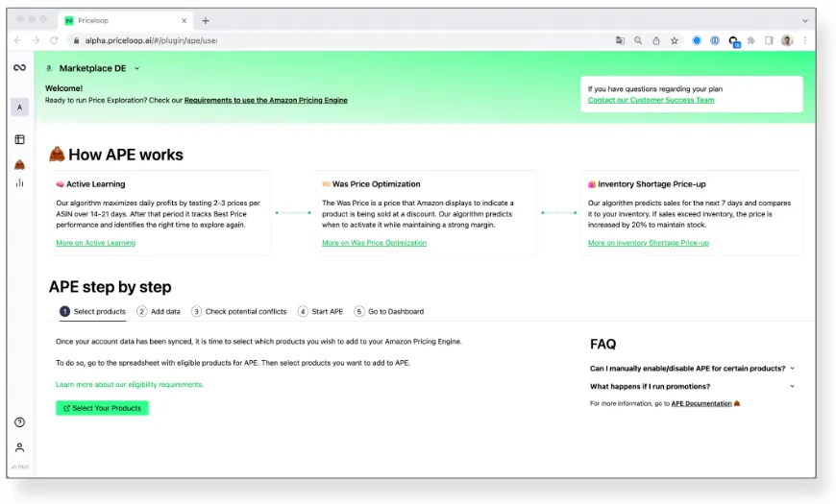The height and width of the screenshot is (504, 836).
Task: Expand the Marketplace DE dropdown
Action: (137, 68)
